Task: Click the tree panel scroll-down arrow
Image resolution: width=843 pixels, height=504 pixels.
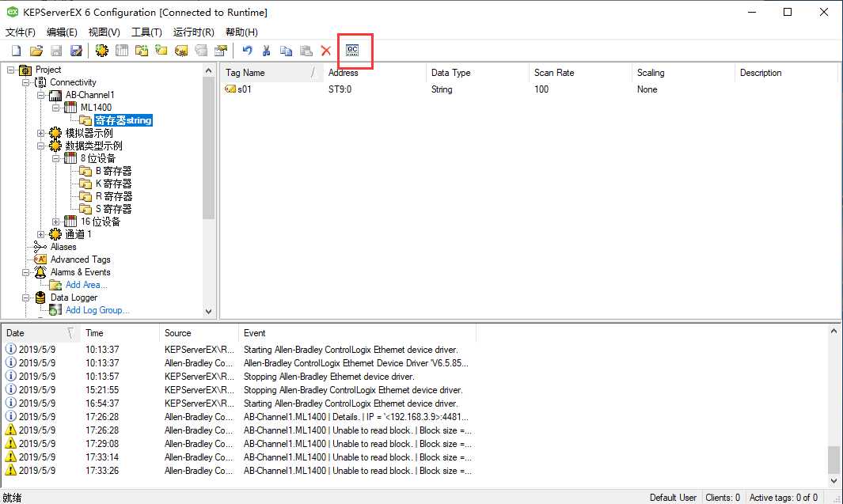Action: 209,311
